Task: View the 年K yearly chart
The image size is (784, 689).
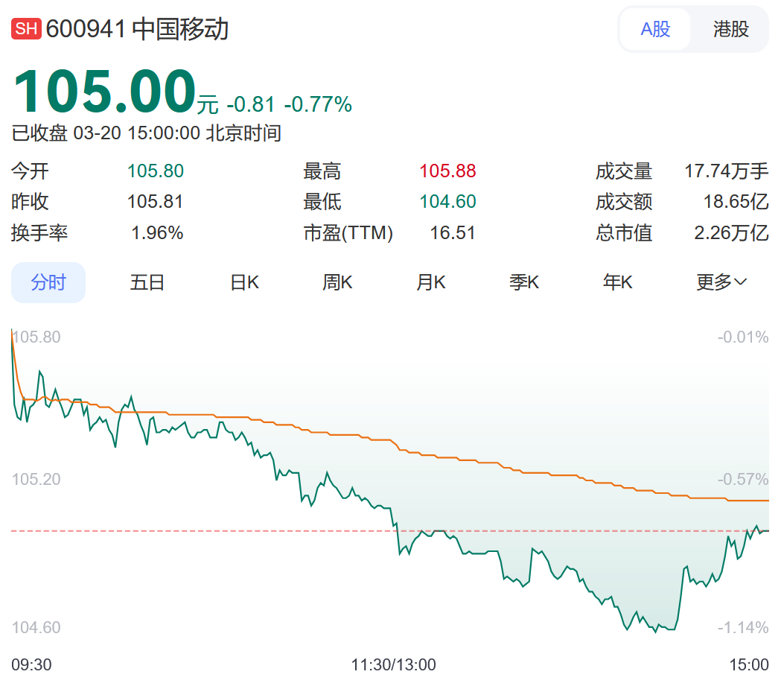Action: [617, 283]
